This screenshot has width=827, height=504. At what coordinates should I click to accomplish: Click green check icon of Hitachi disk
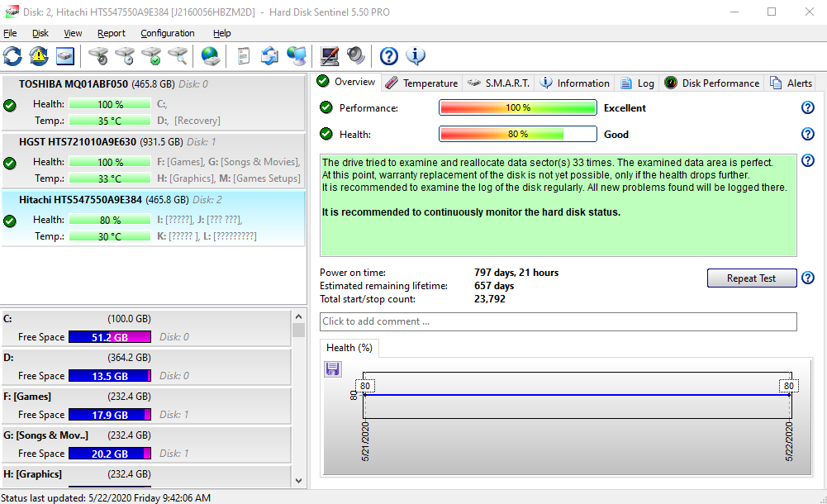click(x=9, y=221)
